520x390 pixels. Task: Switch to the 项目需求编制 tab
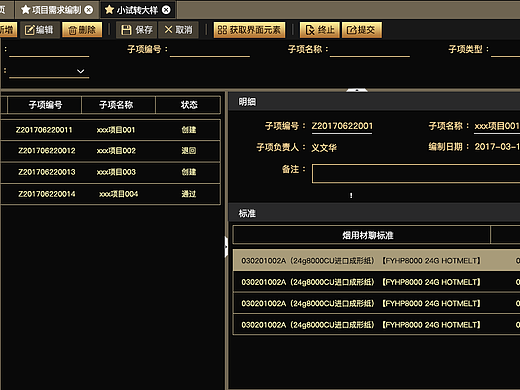56,10
